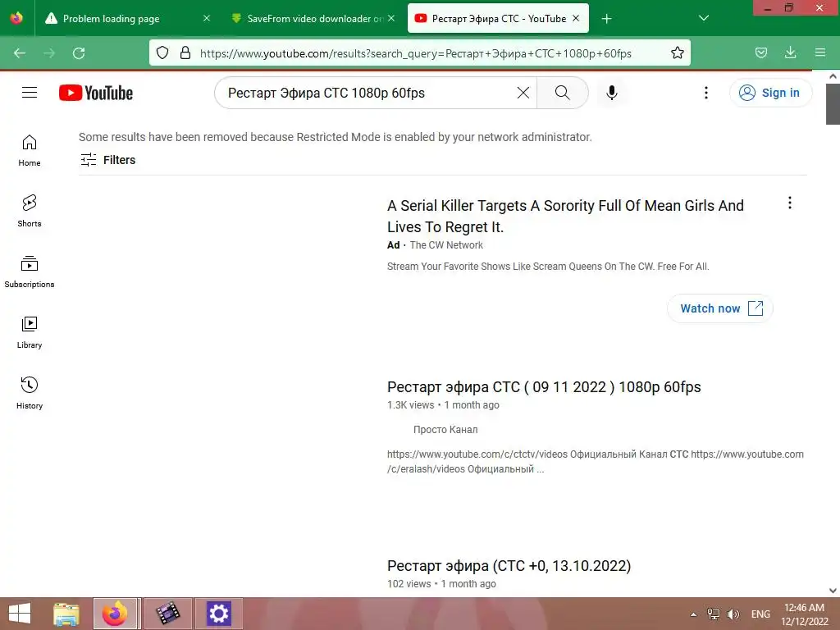Open video Рестарт эфира (СТС +0, 13.10.2022)
The image size is (840, 630).
pyautogui.click(x=509, y=566)
